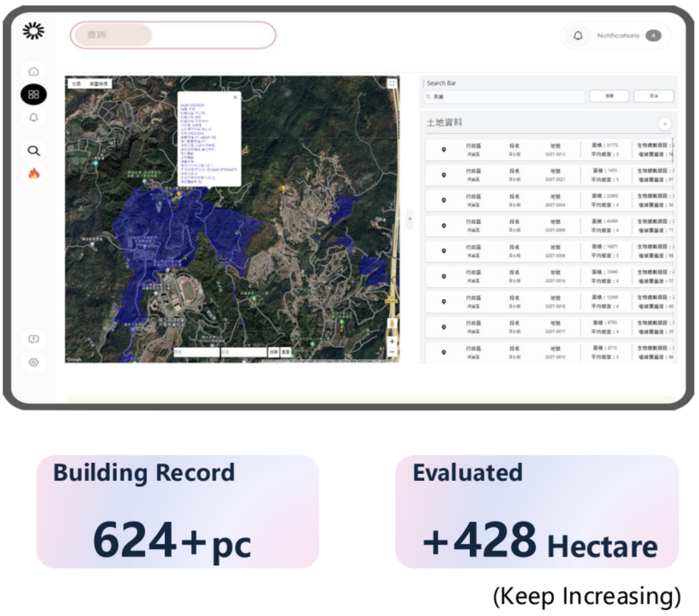Click the cancel button at far right of Search Bar
Screen dimensions: 699x616
654,96
